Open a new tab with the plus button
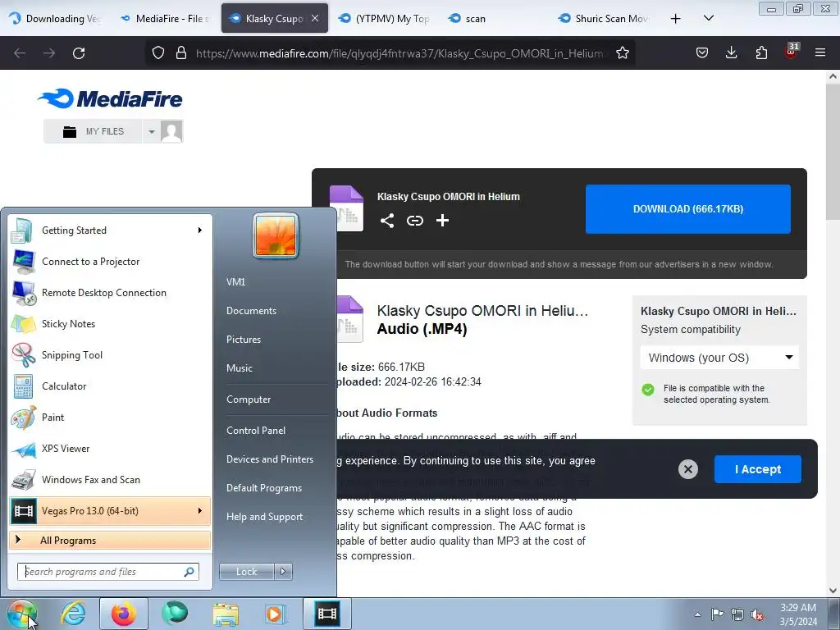 tap(676, 19)
